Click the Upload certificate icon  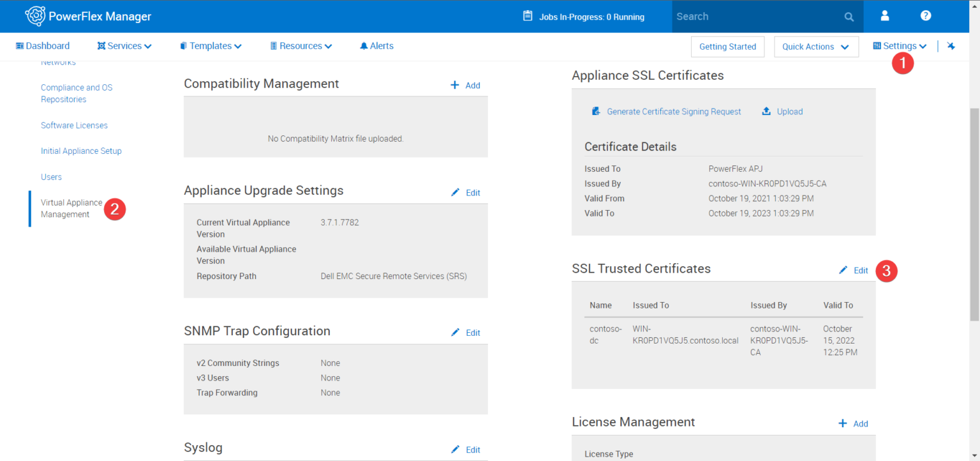coord(766,111)
